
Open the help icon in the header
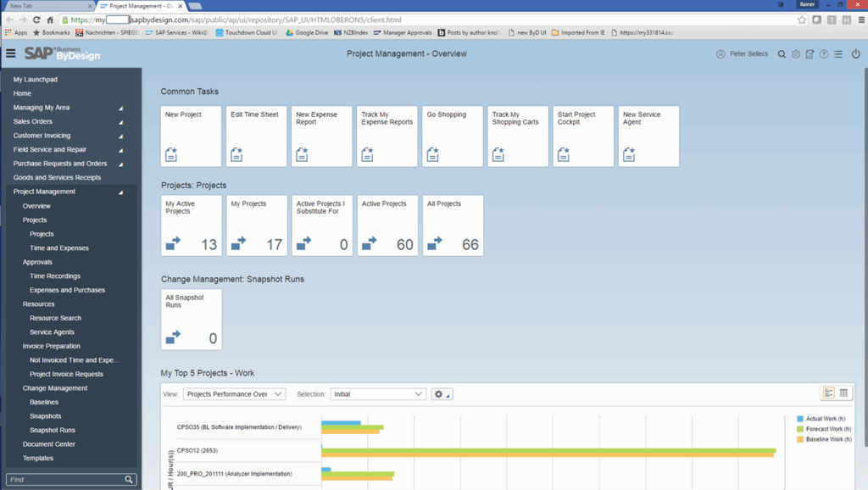[824, 53]
